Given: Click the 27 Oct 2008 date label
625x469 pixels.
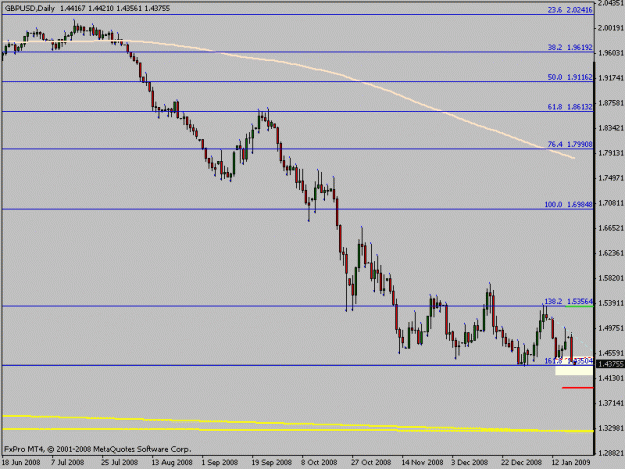Looking at the screenshot, I should (371, 462).
